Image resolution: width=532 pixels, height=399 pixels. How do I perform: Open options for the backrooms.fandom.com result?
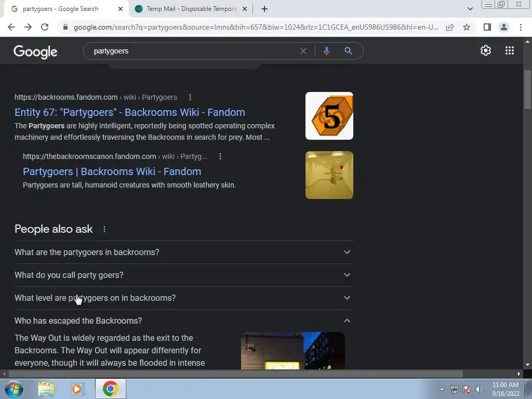click(x=190, y=97)
